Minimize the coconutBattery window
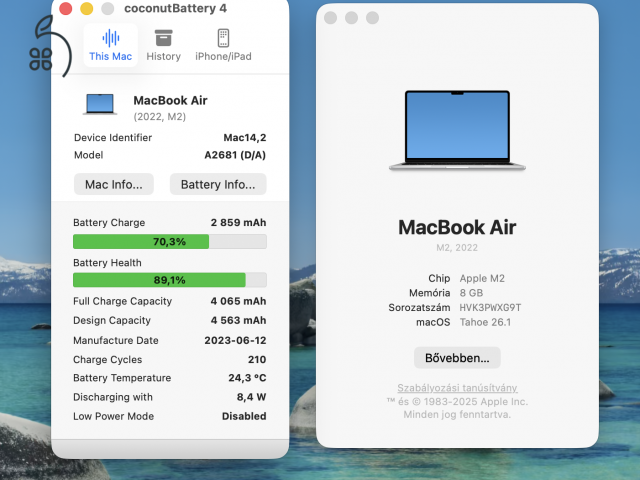 pyautogui.click(x=87, y=9)
